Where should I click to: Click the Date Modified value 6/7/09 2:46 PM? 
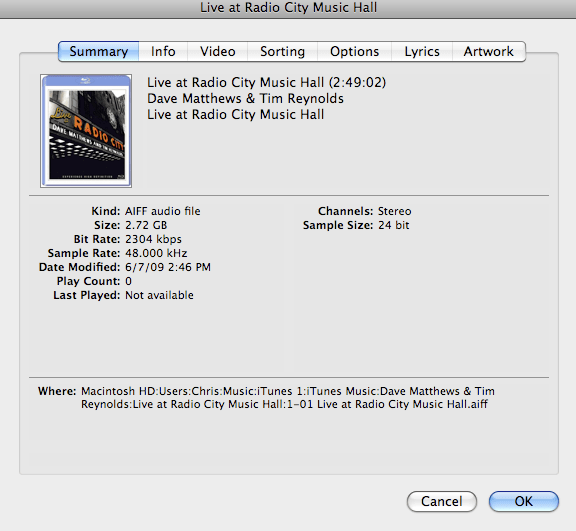pos(168,267)
